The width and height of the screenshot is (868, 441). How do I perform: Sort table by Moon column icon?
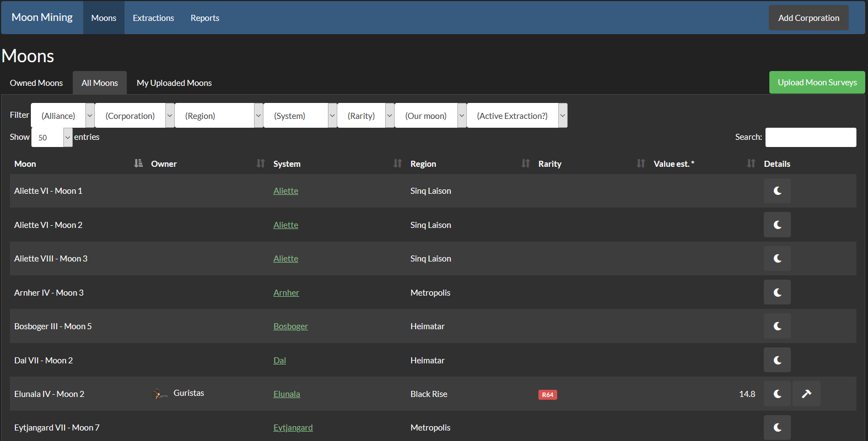pyautogui.click(x=138, y=164)
